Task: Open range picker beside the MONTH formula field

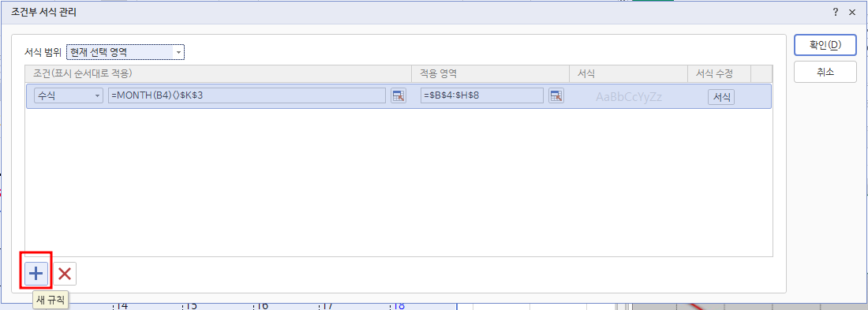Action: click(x=398, y=95)
